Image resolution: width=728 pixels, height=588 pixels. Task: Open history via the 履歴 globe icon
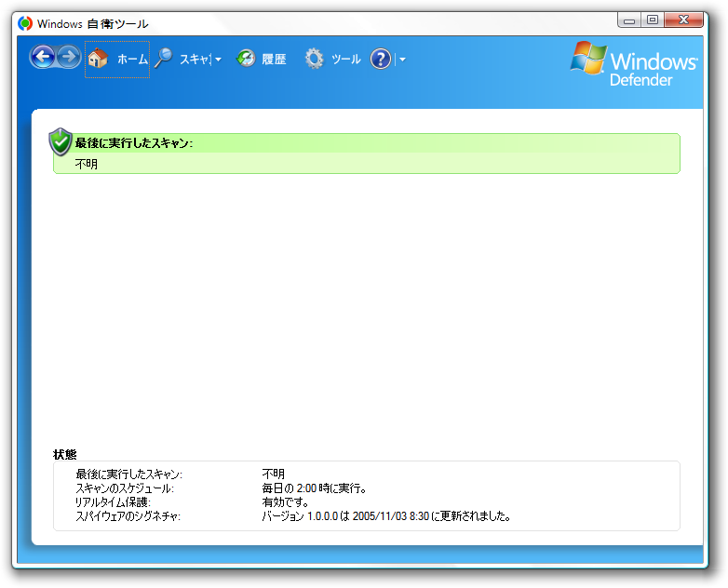[x=246, y=59]
